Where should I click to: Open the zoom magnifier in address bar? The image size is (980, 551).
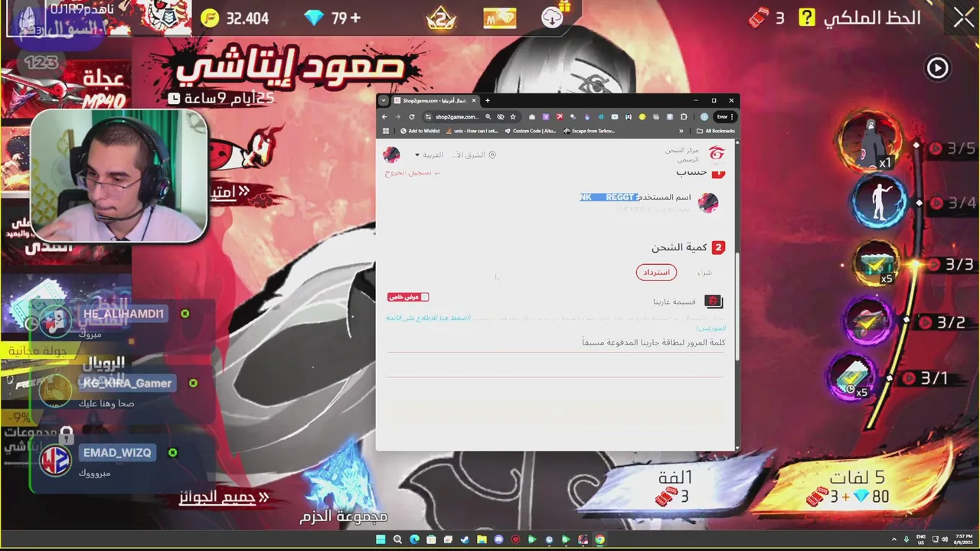[488, 117]
